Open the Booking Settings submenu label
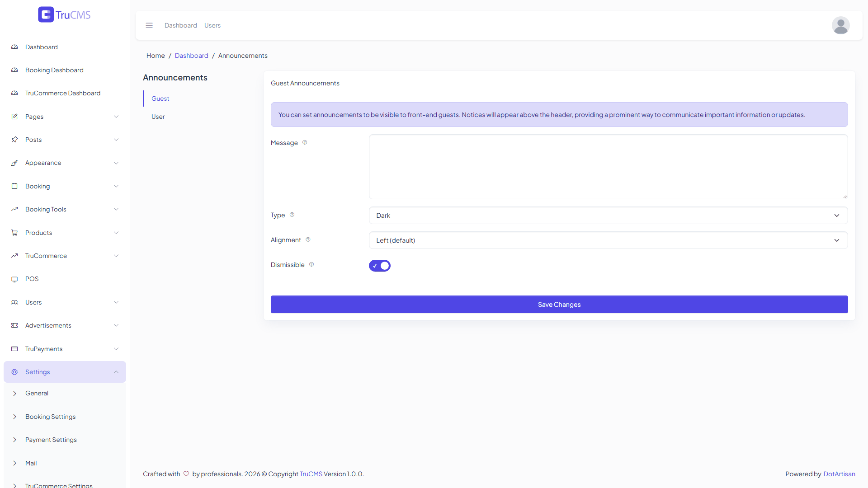Screen dimensions: 868x488 [51, 417]
